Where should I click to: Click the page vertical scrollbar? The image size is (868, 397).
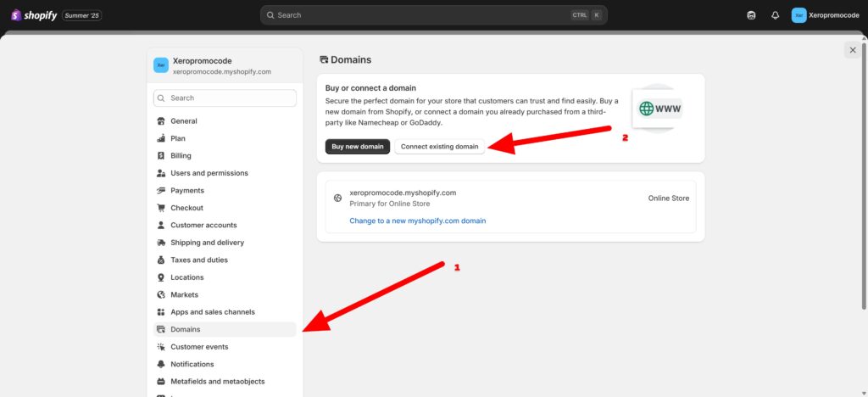pos(864,175)
